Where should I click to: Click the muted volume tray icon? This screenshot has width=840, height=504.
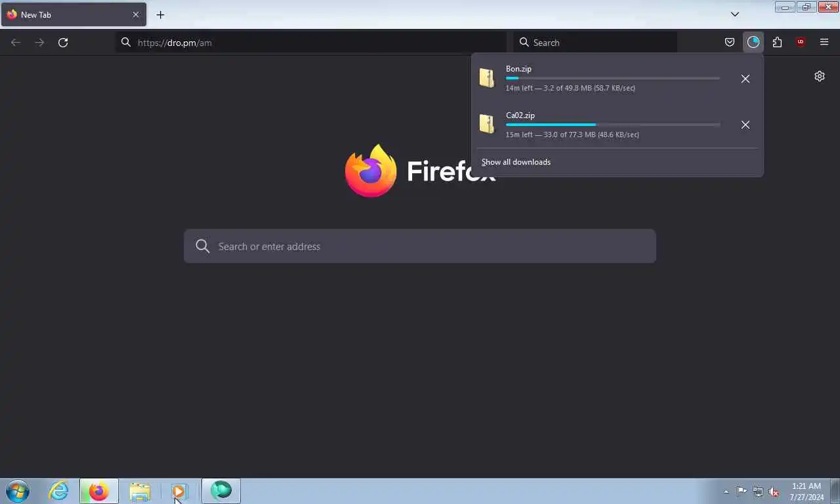pos(774,492)
